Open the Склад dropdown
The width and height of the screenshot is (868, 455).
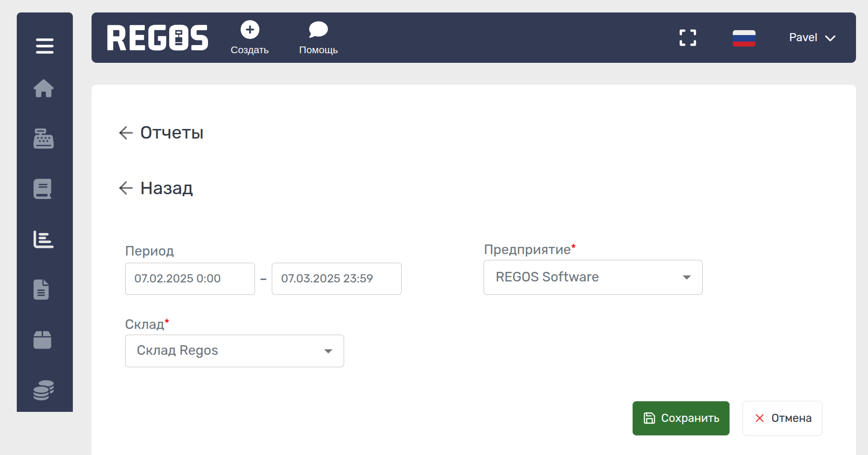(234, 351)
